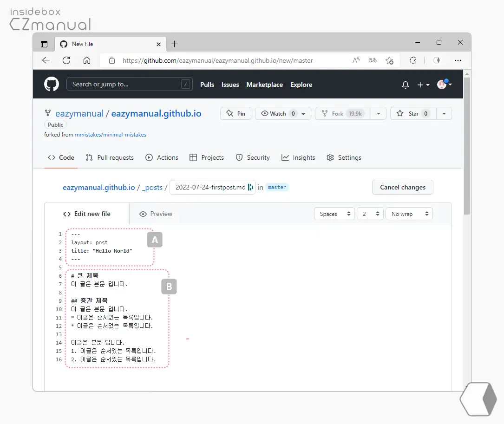Switch to the Actions tab
Image resolution: width=504 pixels, height=424 pixels.
coord(162,157)
